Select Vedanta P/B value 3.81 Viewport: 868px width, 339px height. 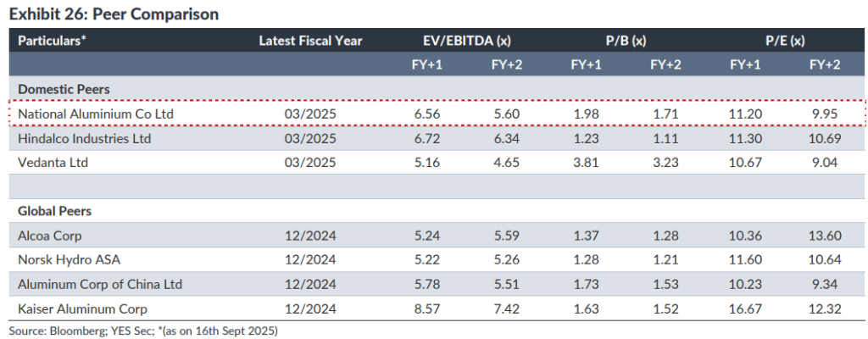(586, 163)
